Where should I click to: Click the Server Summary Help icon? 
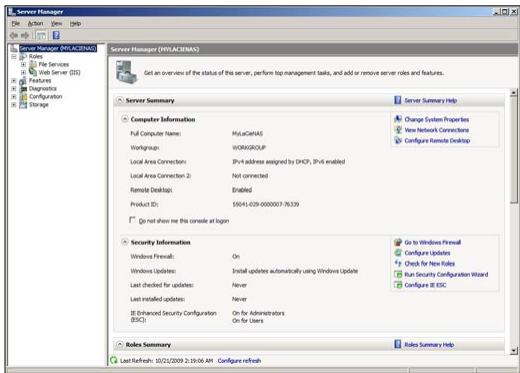point(398,100)
